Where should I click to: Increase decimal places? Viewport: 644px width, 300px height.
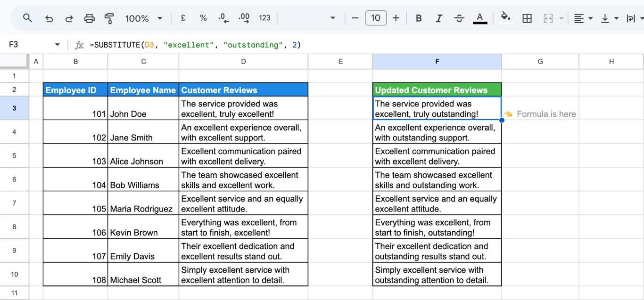pyautogui.click(x=244, y=18)
